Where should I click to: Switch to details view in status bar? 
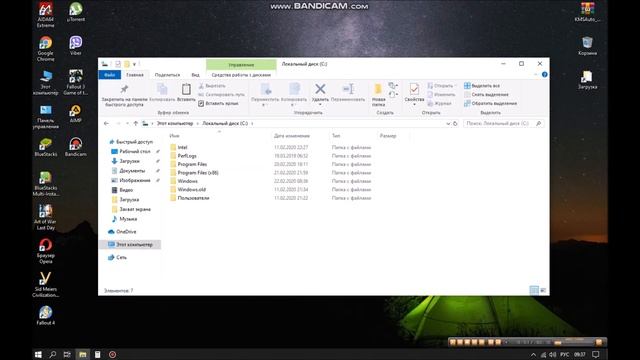click(x=534, y=290)
